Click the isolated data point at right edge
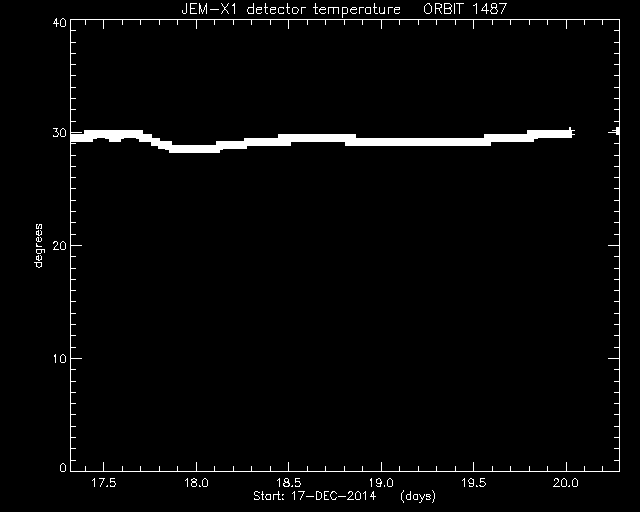 (616, 131)
